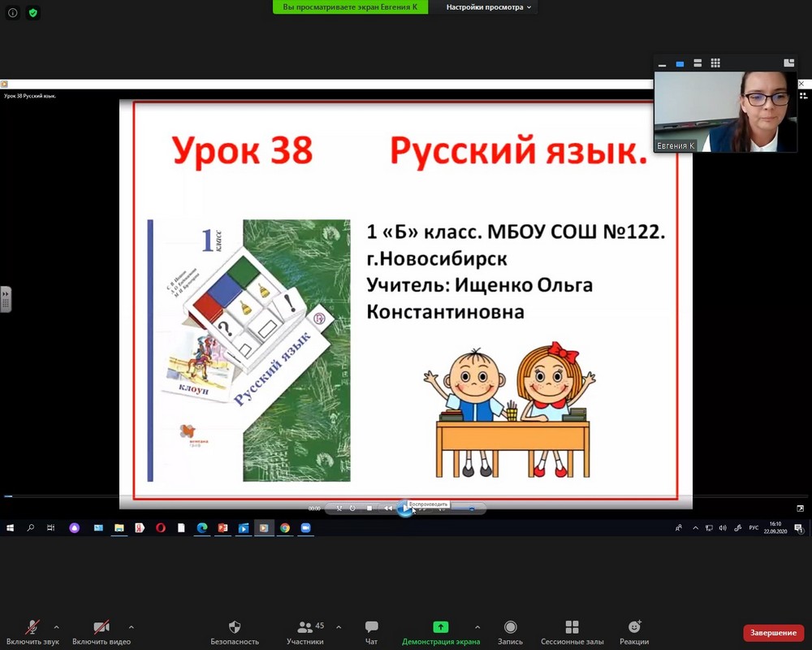This screenshot has width=812, height=650.
Task: Click the green encryption shield icon
Action: tap(32, 13)
